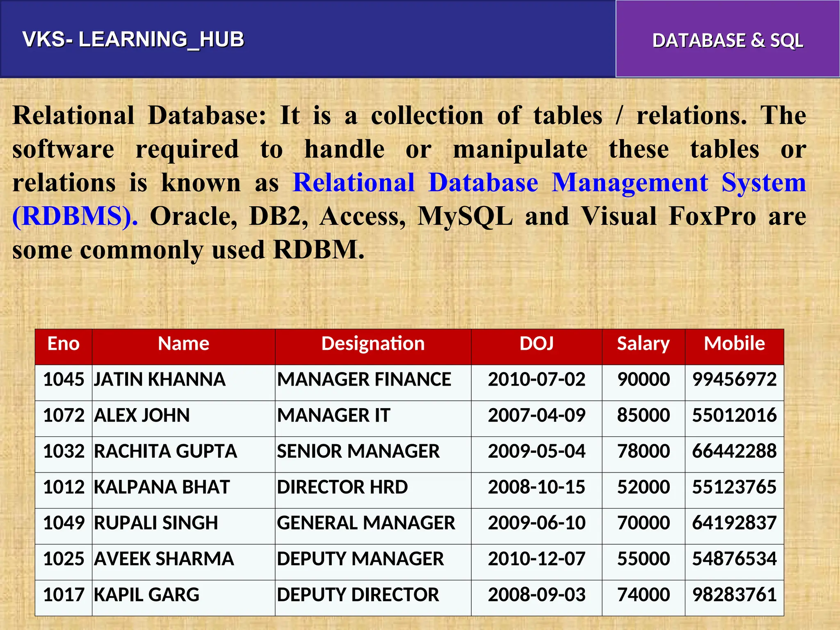Click the salary value 85000
The height and width of the screenshot is (630, 840).
pyautogui.click(x=644, y=415)
